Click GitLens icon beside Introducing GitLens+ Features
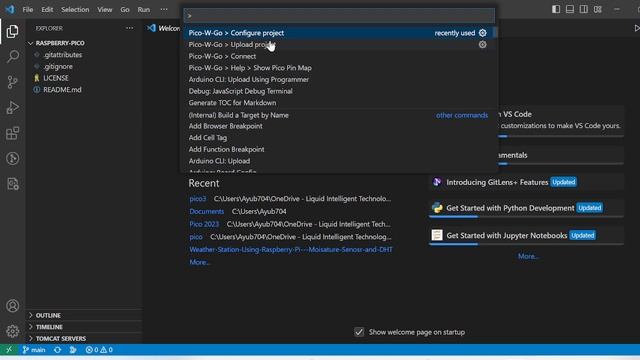The width and height of the screenshot is (640, 360). [437, 182]
